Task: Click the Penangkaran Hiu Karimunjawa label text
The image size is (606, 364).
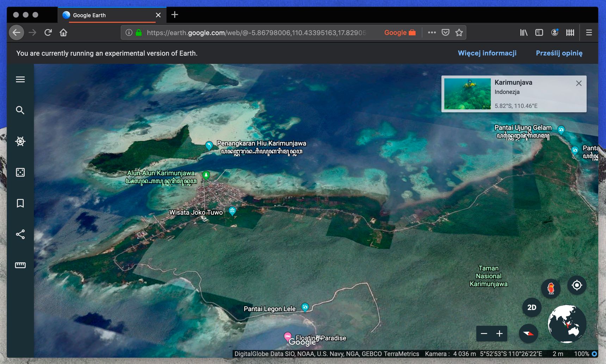Action: pyautogui.click(x=261, y=143)
